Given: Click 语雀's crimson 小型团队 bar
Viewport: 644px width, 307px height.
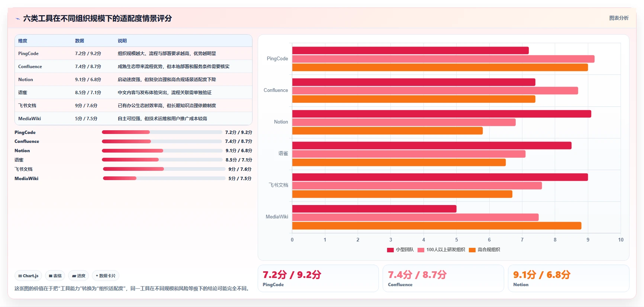Looking at the screenshot, I should tap(432, 145).
